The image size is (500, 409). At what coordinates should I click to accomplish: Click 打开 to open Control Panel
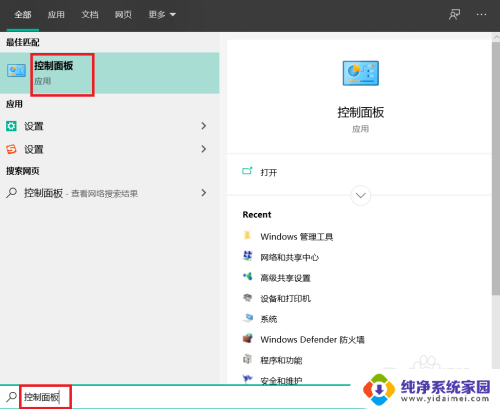coord(269,172)
